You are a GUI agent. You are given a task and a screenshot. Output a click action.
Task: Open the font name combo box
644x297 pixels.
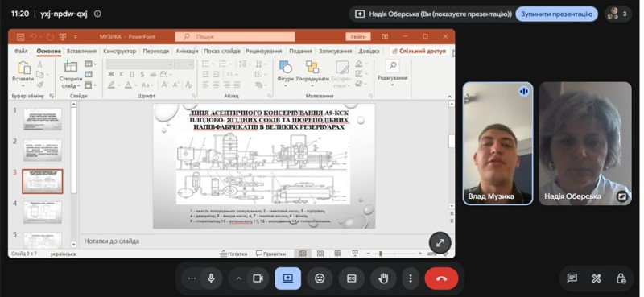pyautogui.click(x=139, y=64)
